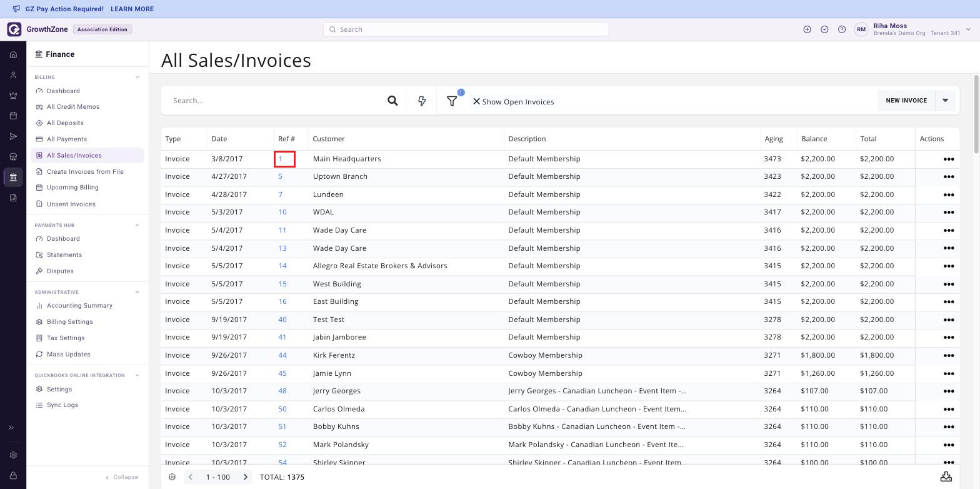980x489 pixels.
Task: Follow the LEARN MORE banner link
Action: pos(132,9)
